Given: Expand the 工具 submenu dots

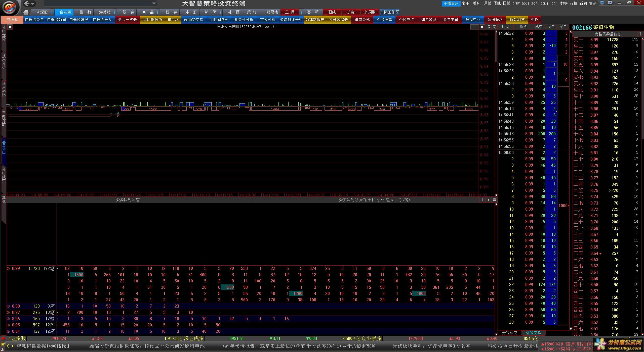Looking at the screenshot, I should (301, 12).
